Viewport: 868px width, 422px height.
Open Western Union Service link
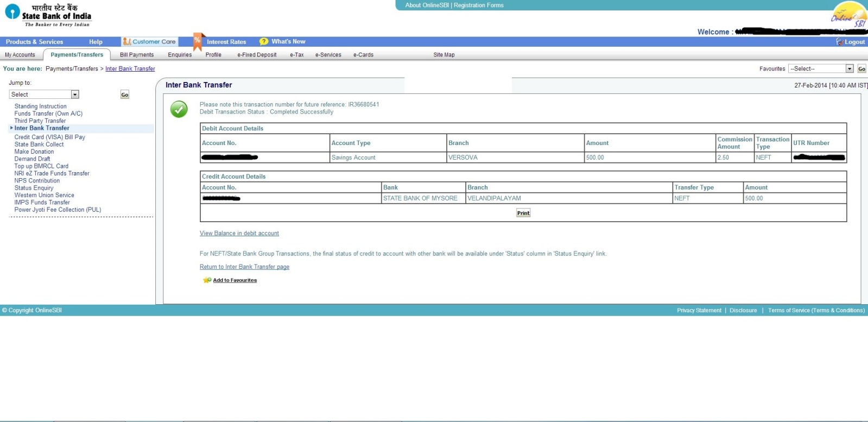45,195
